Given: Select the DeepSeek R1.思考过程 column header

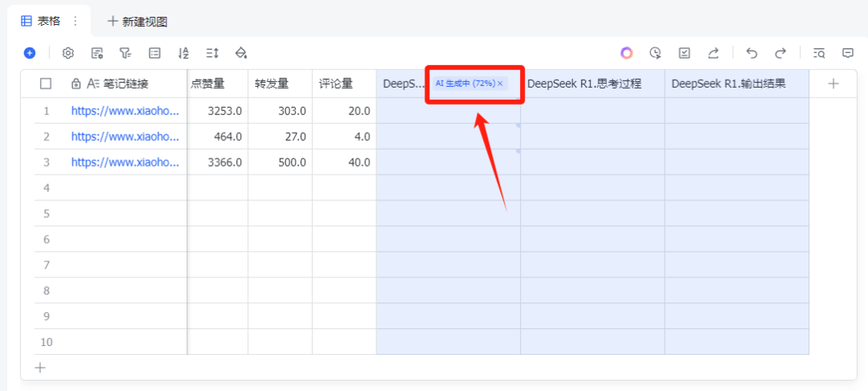Looking at the screenshot, I should [584, 84].
